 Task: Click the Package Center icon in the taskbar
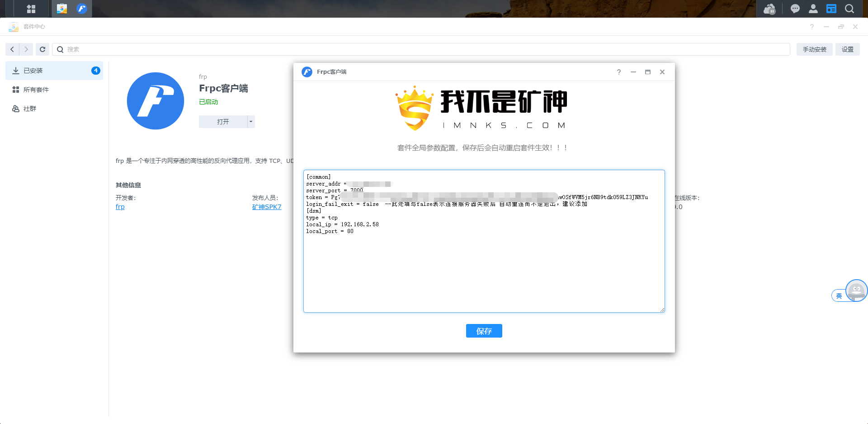[61, 9]
